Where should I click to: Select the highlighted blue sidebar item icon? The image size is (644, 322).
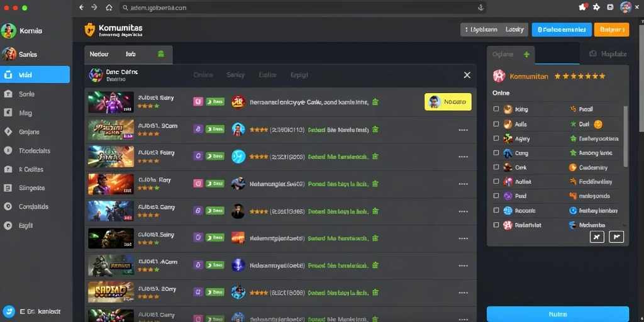point(8,75)
